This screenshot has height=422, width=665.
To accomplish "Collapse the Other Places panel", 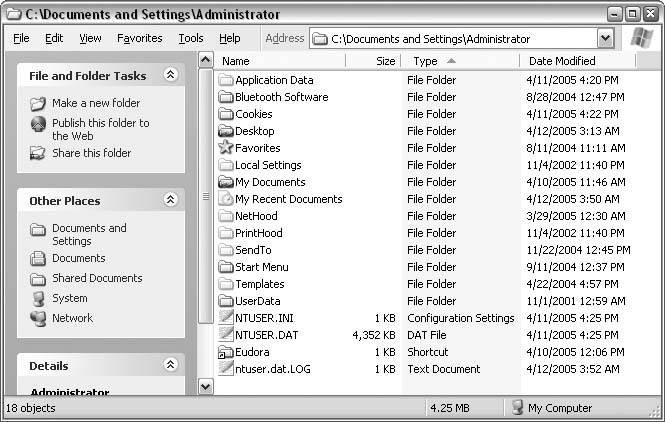I will (x=170, y=200).
